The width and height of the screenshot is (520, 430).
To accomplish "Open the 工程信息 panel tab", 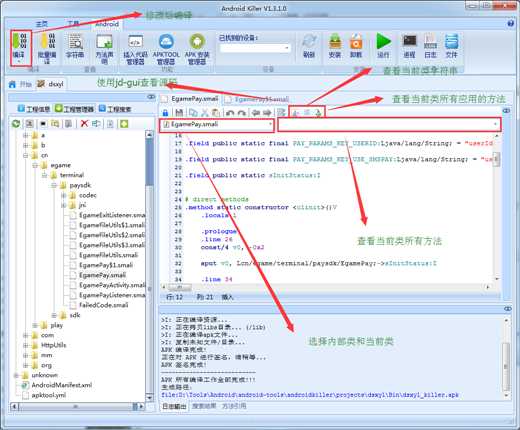I will 34,109.
